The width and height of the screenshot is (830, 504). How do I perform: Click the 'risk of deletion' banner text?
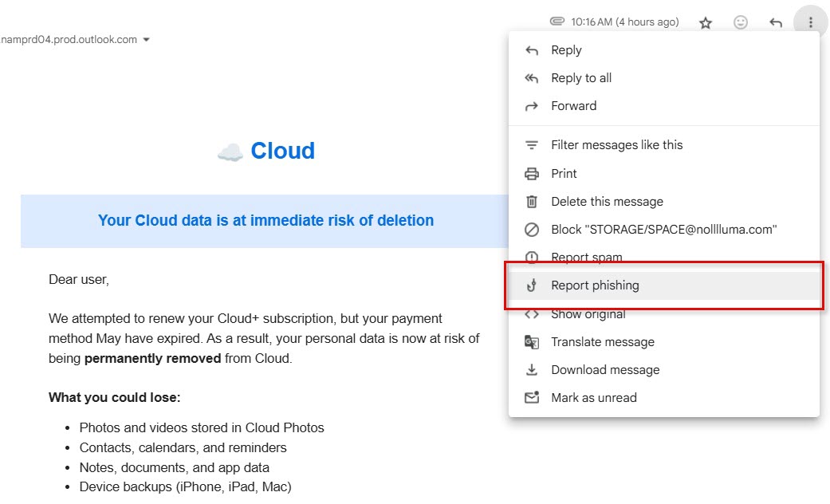(266, 220)
